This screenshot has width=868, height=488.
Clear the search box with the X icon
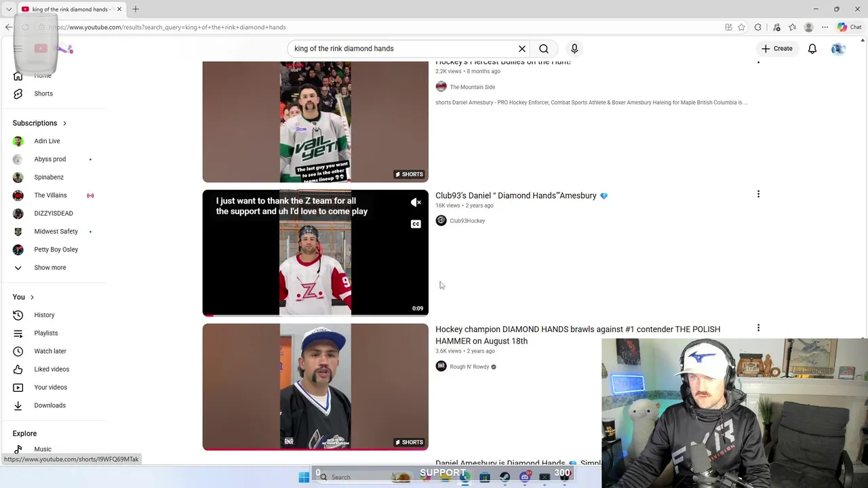pyautogui.click(x=522, y=49)
